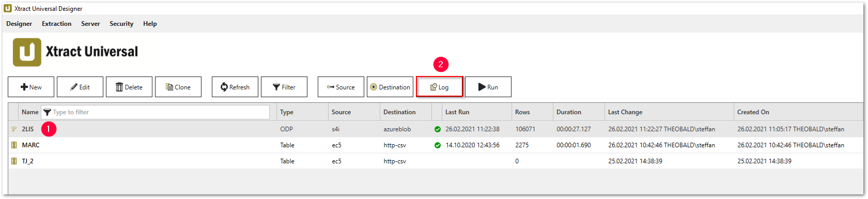Click the Filter button

point(284,87)
